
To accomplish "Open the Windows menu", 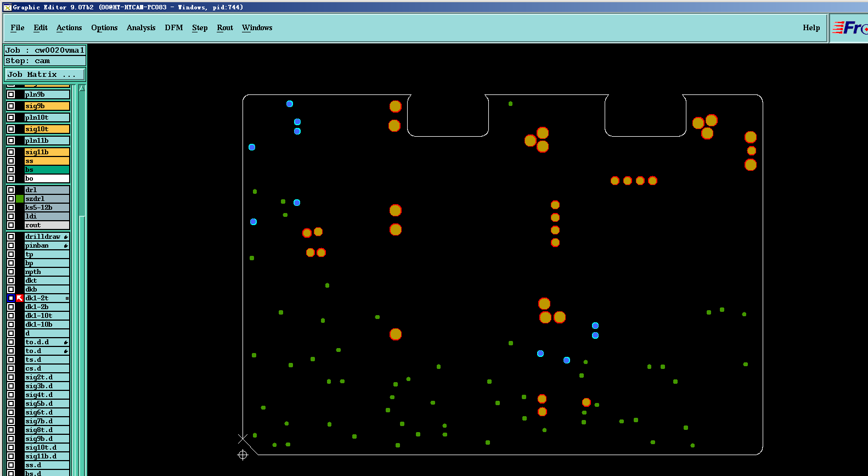I will click(257, 27).
